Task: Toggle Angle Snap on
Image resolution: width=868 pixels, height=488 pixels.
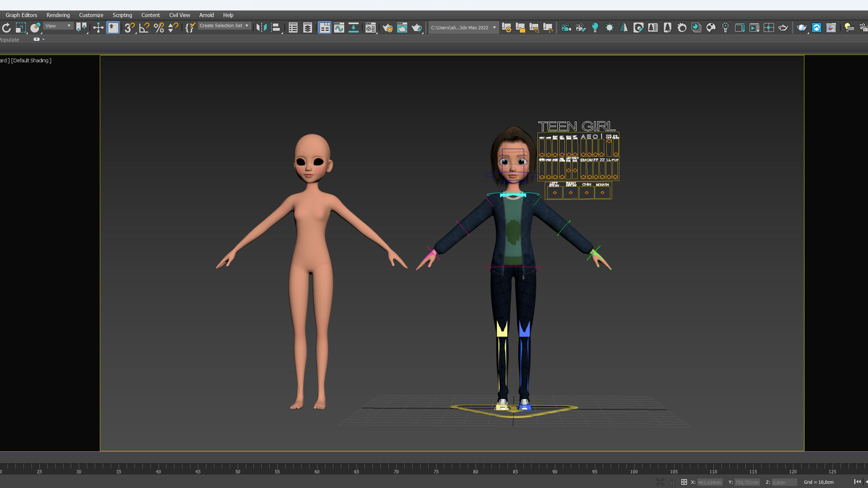Action: [x=144, y=28]
